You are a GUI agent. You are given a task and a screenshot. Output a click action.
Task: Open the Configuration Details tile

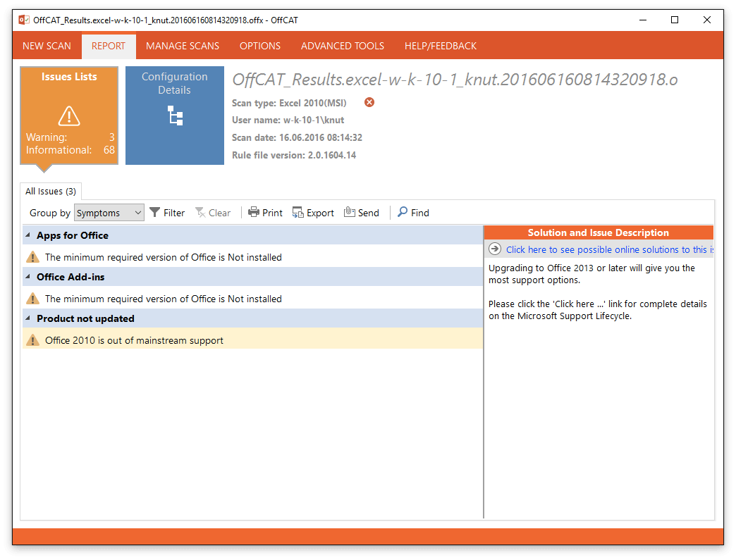click(175, 116)
